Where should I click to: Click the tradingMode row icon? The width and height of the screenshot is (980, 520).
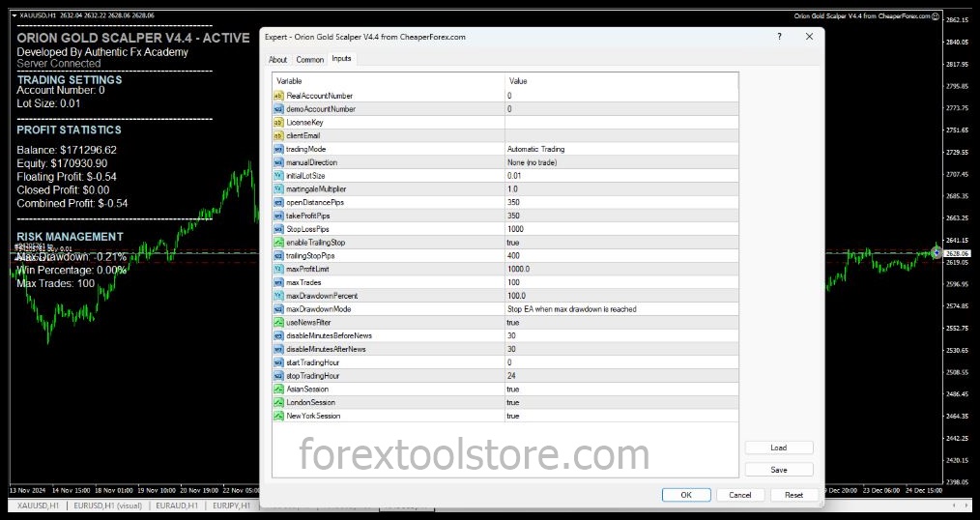278,149
